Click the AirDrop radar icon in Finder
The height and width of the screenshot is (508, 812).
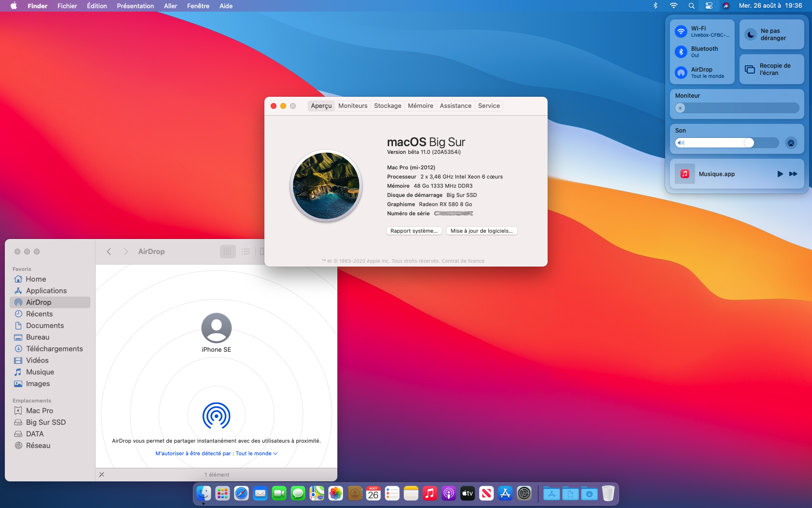coord(217,416)
